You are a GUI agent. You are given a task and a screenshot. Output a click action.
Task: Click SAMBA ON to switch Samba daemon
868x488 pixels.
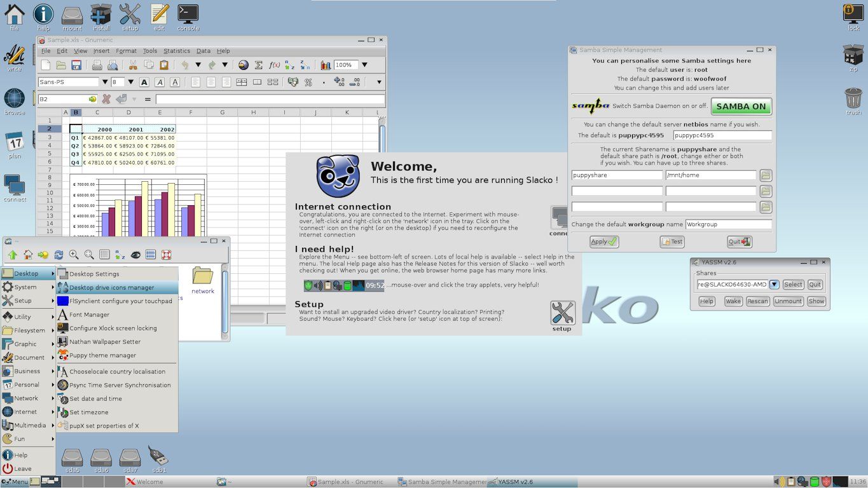[x=741, y=107]
